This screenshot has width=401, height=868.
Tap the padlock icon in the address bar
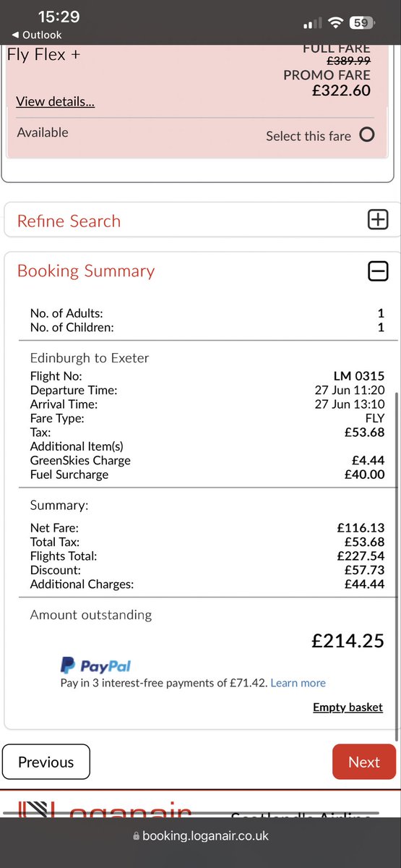[136, 835]
